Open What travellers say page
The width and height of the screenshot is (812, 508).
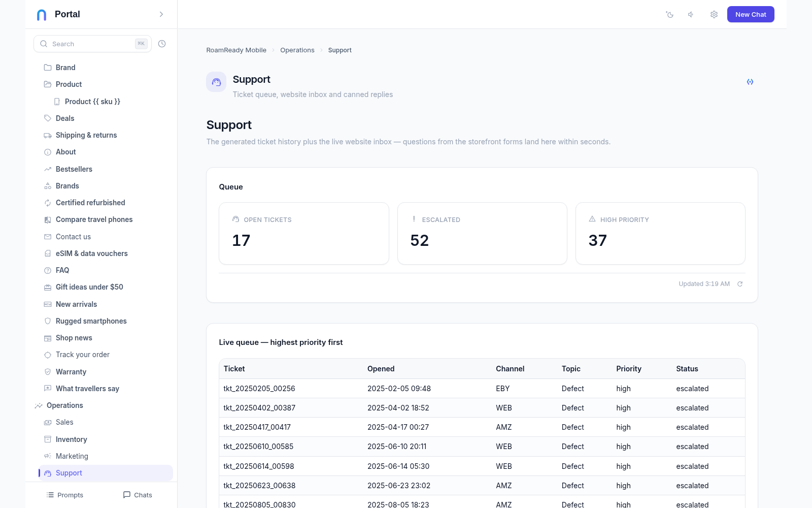87,389
